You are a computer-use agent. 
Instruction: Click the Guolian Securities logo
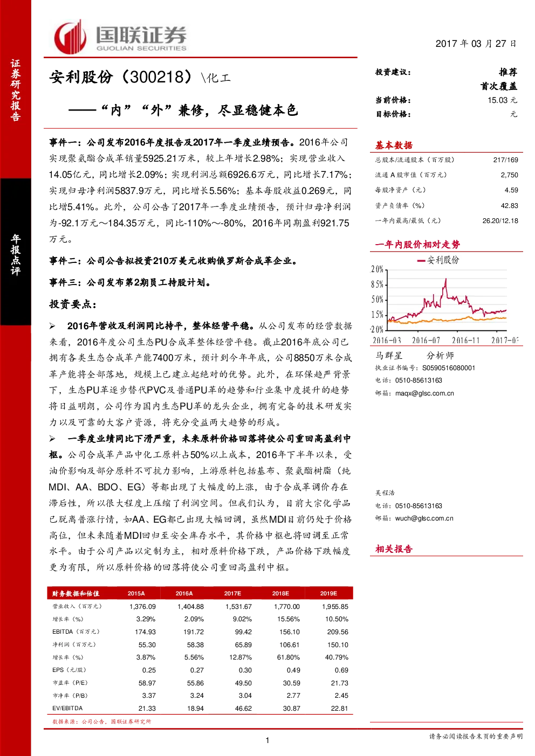coord(120,37)
